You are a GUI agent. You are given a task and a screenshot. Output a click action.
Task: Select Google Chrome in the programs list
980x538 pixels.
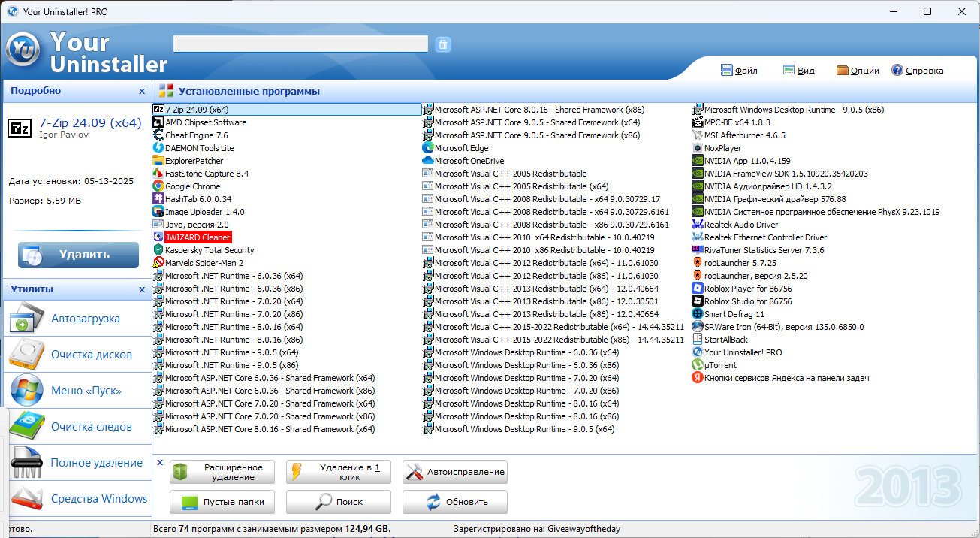(x=192, y=186)
